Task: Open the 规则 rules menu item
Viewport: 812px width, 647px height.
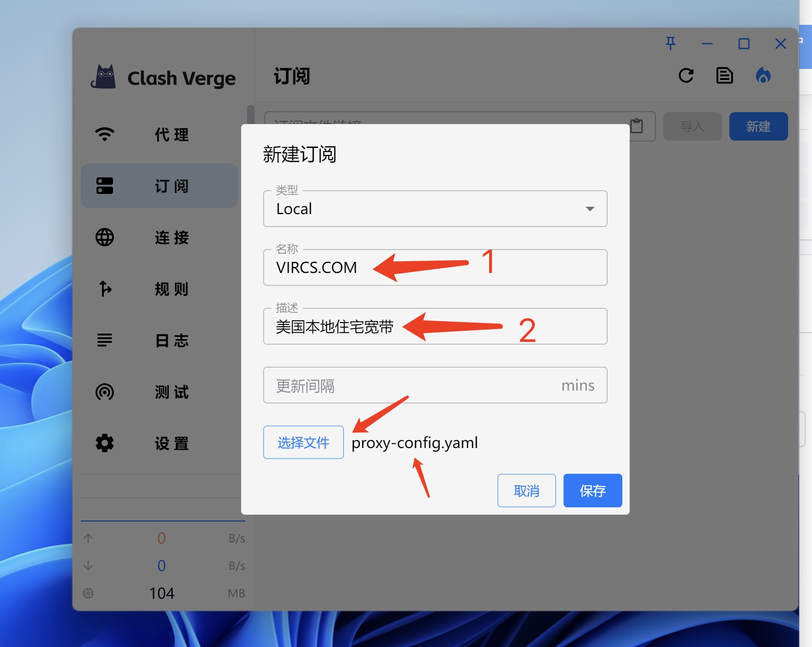Action: (x=171, y=289)
